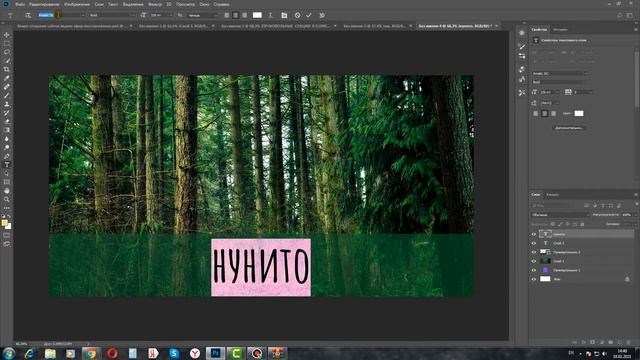Open Camtasia green C icon in taskbar
This screenshot has height=360, width=640.
coord(236,353)
